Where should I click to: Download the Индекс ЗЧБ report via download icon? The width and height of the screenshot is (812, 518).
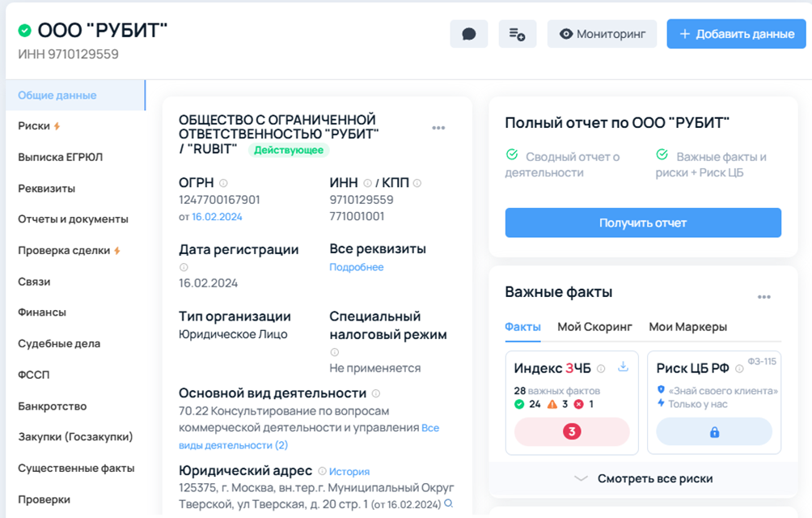point(623,367)
